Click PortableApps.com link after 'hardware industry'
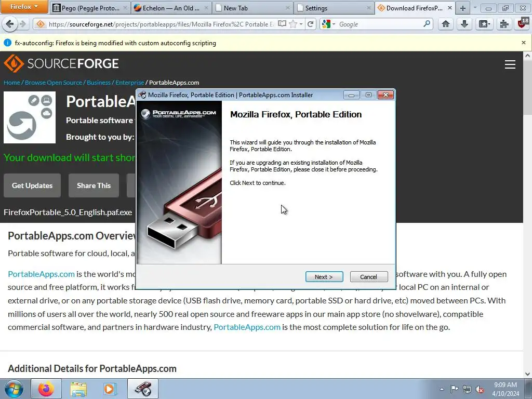 click(x=247, y=327)
